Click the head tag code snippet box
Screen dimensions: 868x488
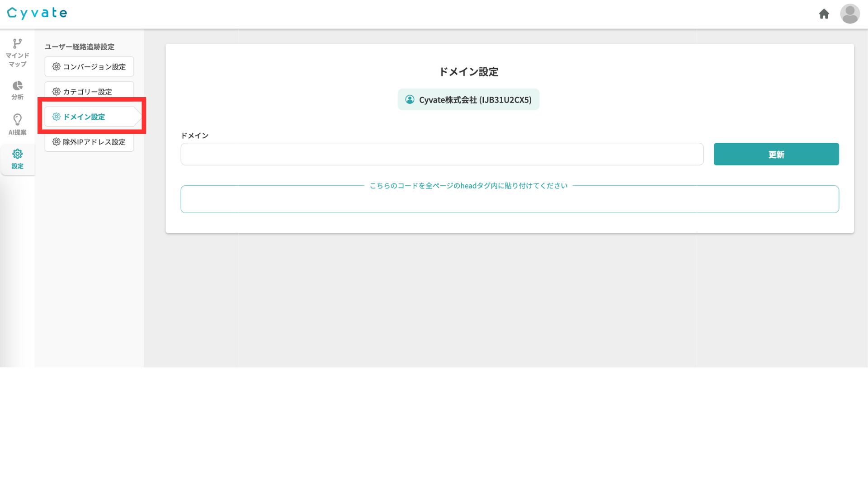pos(509,200)
